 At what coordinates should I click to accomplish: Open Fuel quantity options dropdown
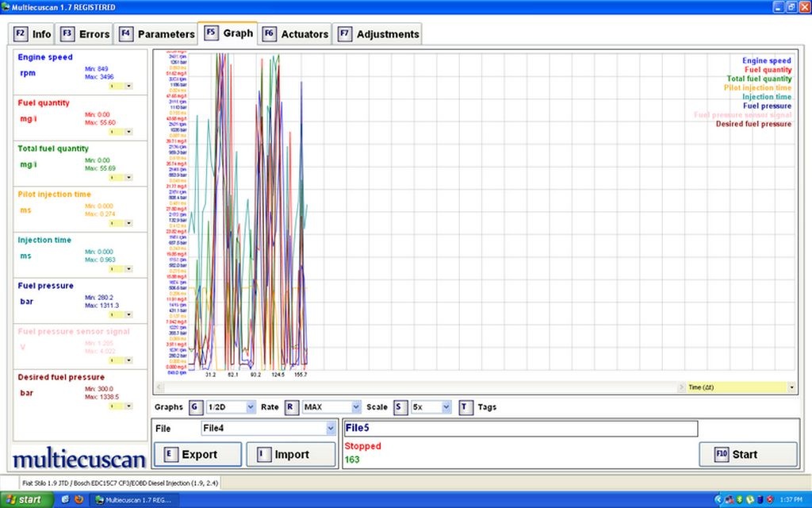[x=128, y=132]
